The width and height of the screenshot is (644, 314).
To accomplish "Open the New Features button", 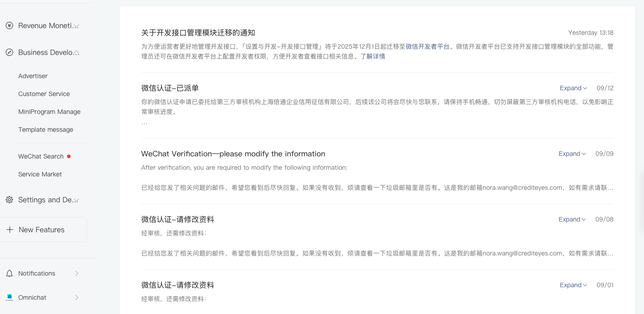I will pos(42,230).
